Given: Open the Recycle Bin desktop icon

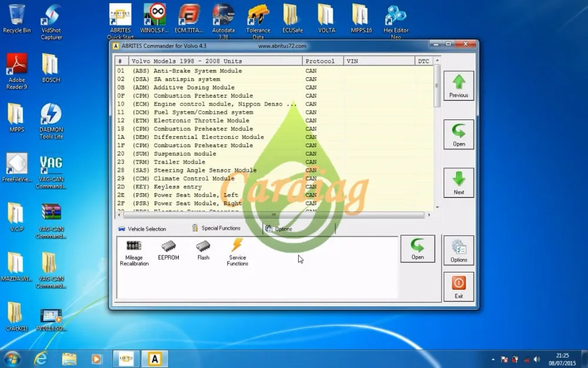Looking at the screenshot, I should click(x=16, y=19).
